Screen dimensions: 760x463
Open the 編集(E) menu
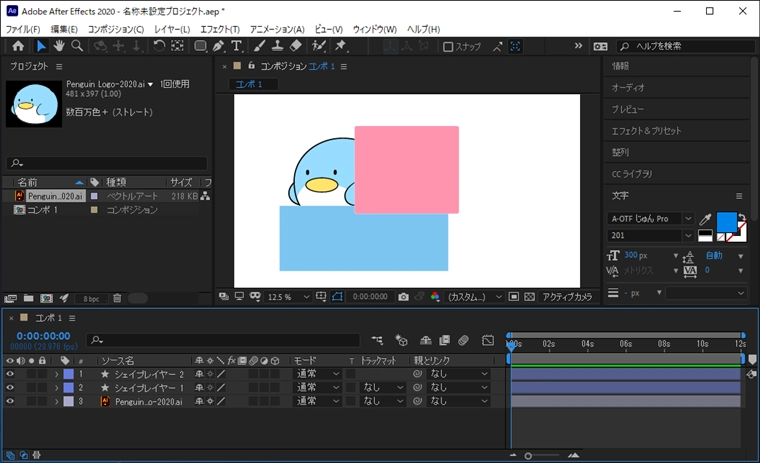click(x=64, y=29)
